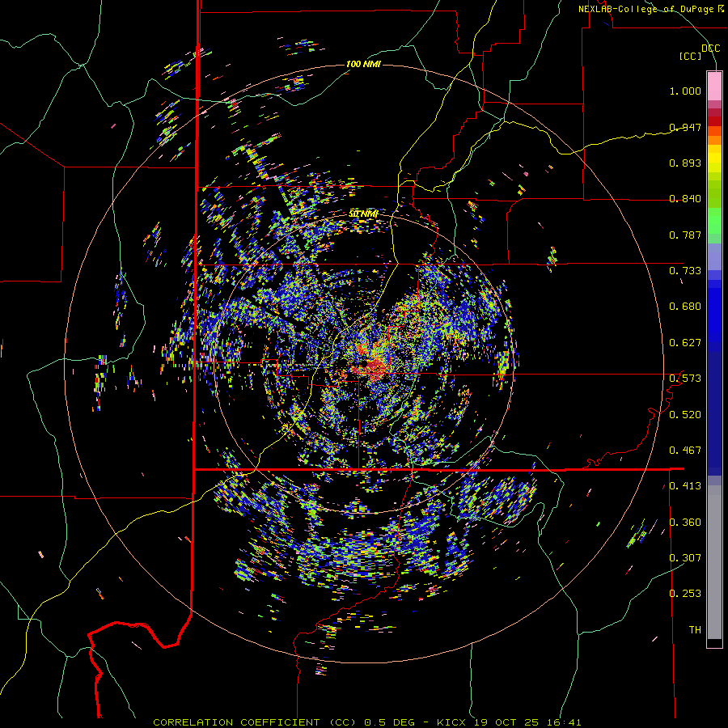The height and width of the screenshot is (728, 728).
Task: Click the 0.413 legend value
Action: pyautogui.click(x=685, y=486)
